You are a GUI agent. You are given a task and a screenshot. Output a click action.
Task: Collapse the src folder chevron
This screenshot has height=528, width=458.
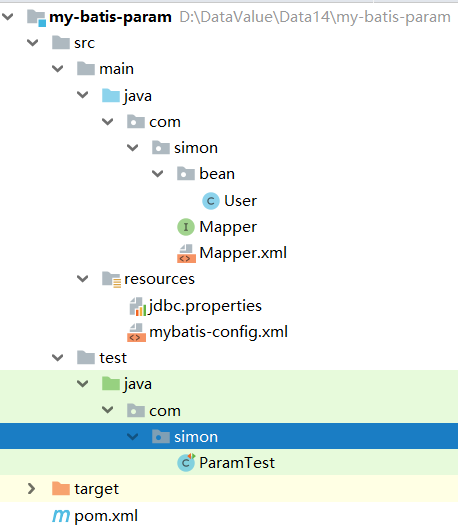click(33, 43)
